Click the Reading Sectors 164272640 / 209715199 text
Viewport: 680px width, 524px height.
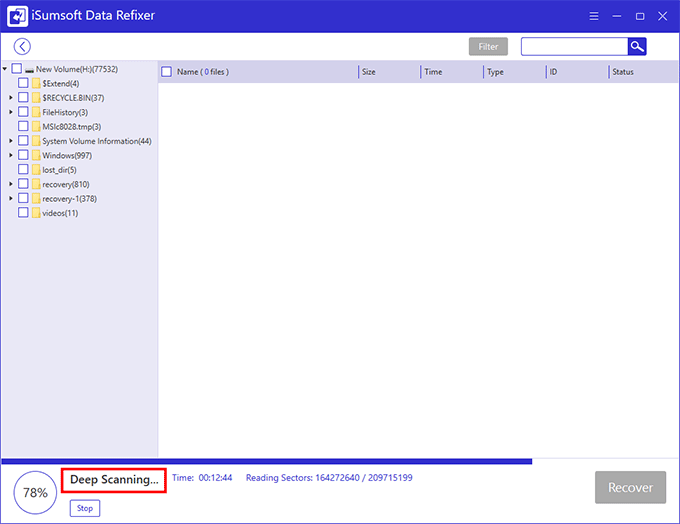(329, 478)
